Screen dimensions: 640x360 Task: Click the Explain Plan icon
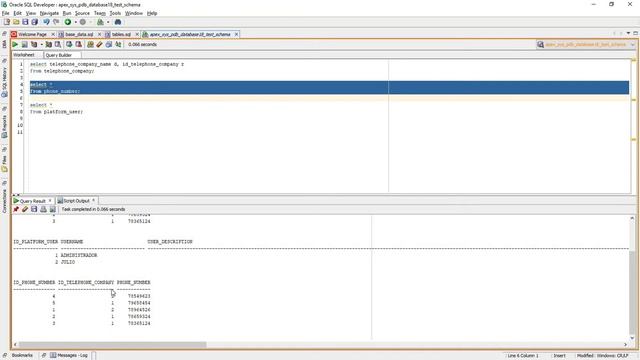(34, 44)
